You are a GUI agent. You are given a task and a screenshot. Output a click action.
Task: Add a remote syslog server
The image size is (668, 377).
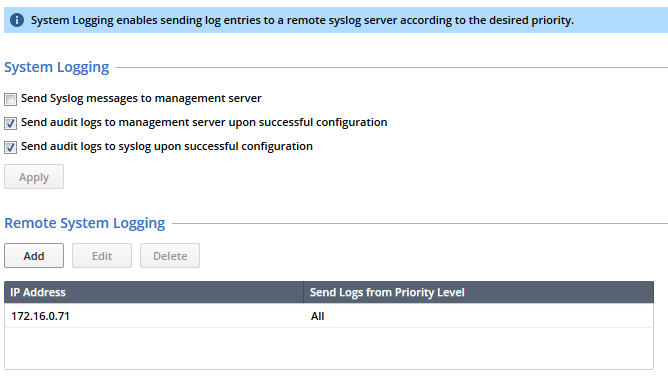tap(34, 256)
